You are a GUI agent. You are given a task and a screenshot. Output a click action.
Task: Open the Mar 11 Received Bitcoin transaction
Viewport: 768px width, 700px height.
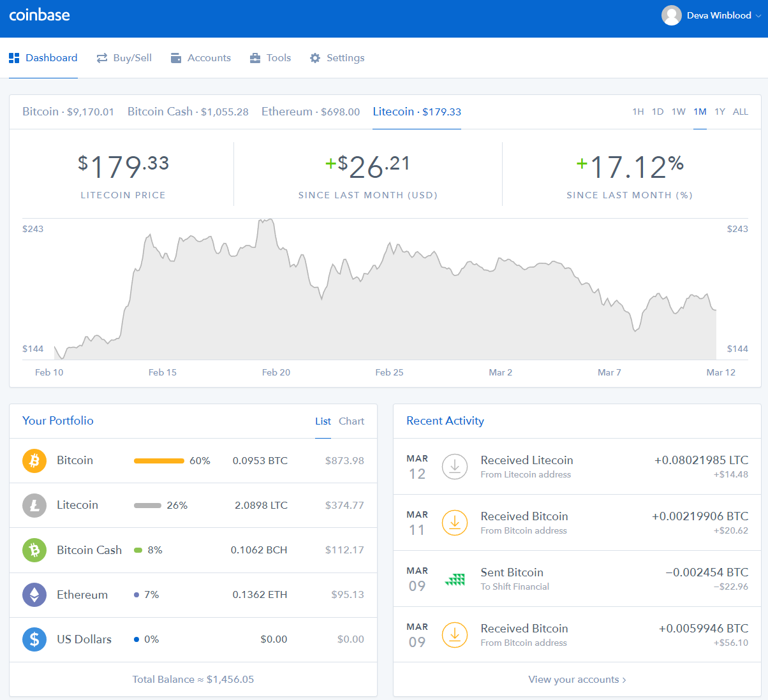577,523
